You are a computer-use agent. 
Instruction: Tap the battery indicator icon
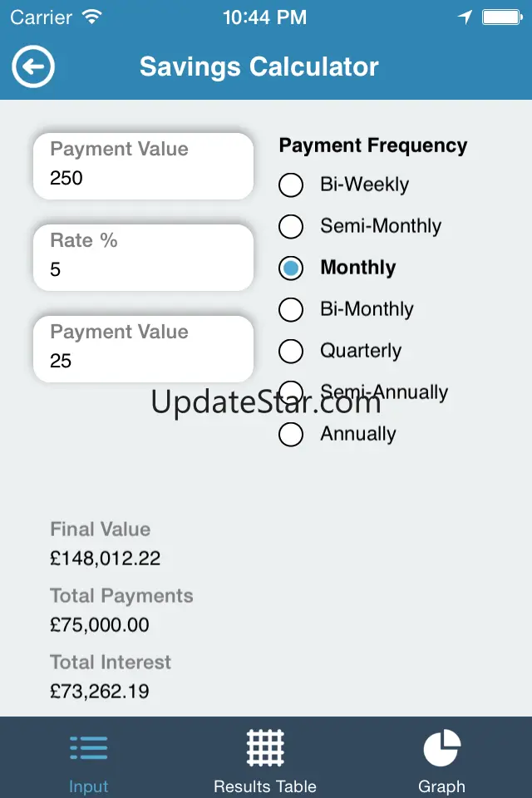point(502,17)
